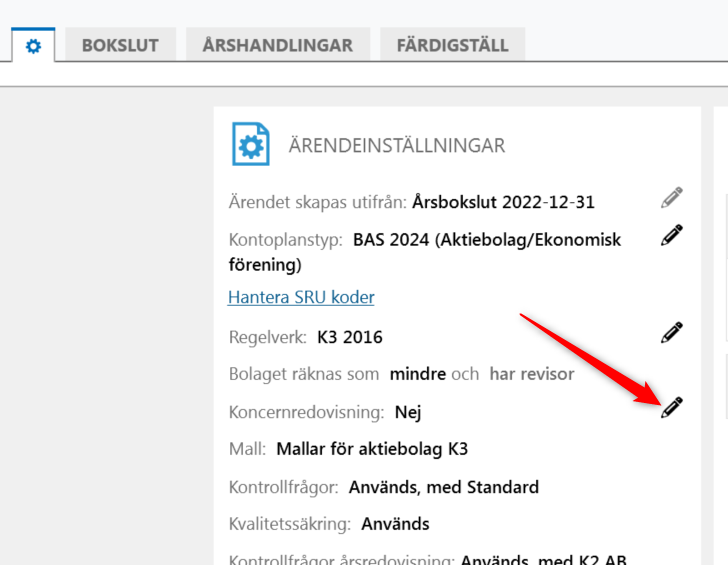Open the settings gear tab
728x565 pixels.
[33, 45]
